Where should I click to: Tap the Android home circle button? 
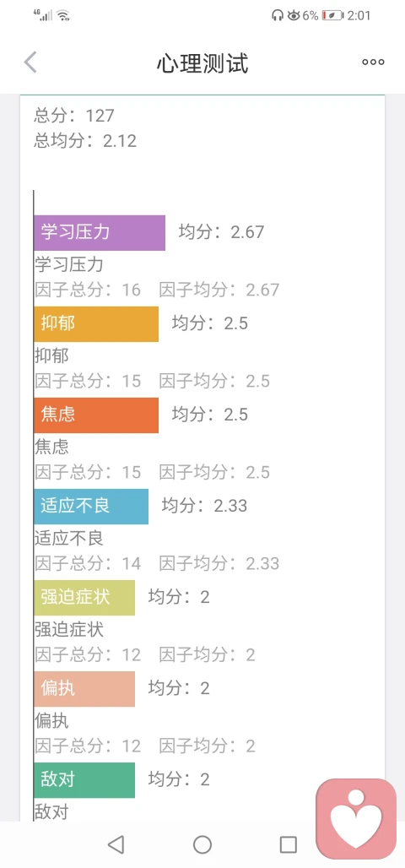coord(202,844)
